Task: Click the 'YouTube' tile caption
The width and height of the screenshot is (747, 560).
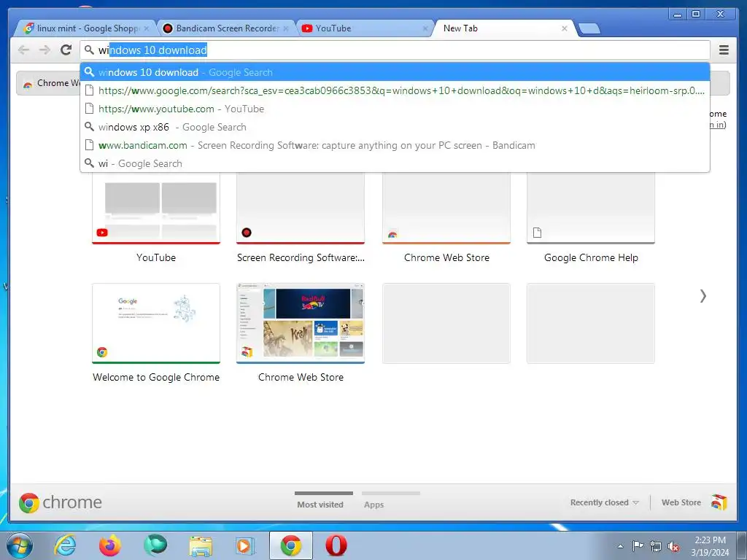Action: click(156, 257)
